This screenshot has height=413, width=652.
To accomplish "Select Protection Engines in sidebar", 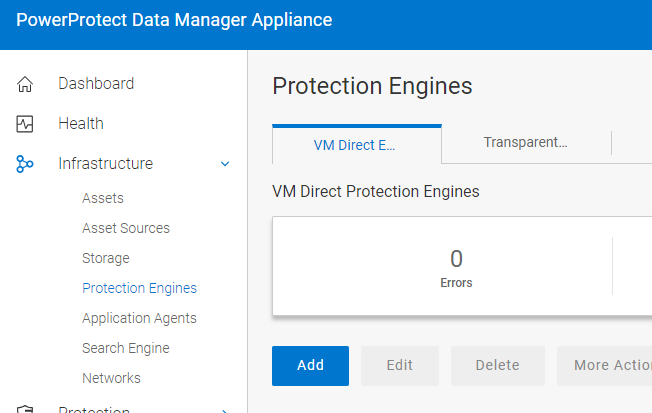I will tap(139, 288).
